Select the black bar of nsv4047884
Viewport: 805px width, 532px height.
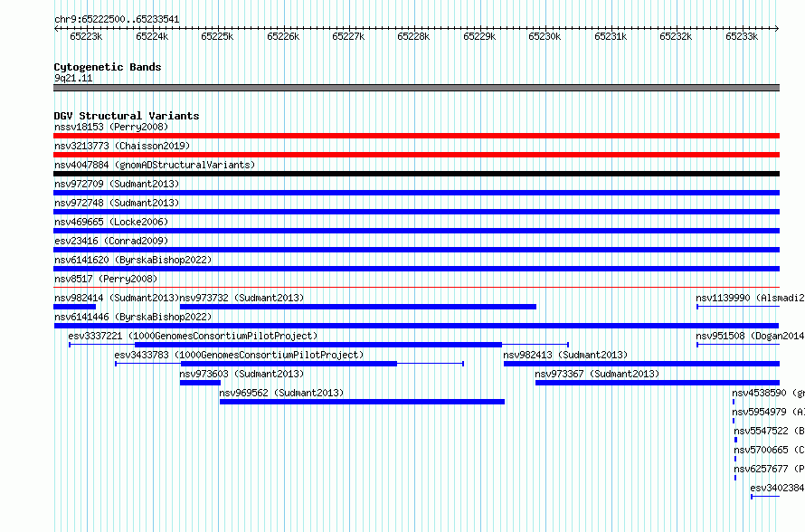click(x=416, y=174)
